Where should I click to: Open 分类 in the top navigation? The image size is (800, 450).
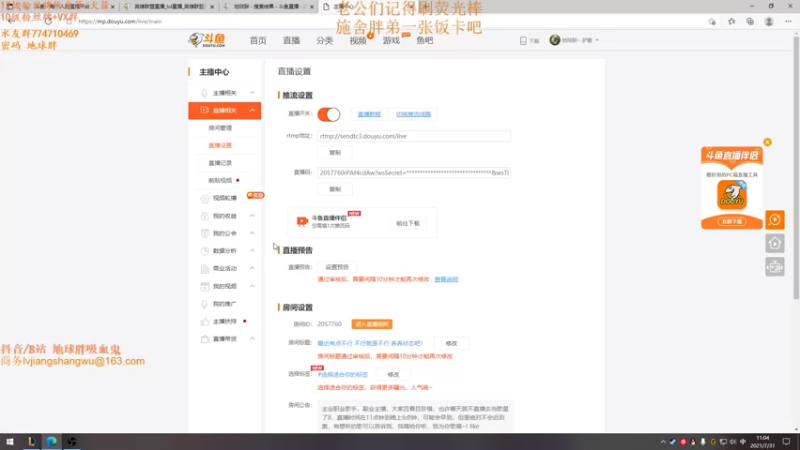(324, 40)
